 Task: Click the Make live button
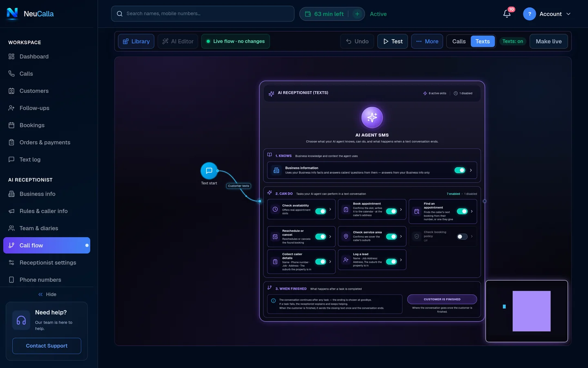click(x=549, y=41)
